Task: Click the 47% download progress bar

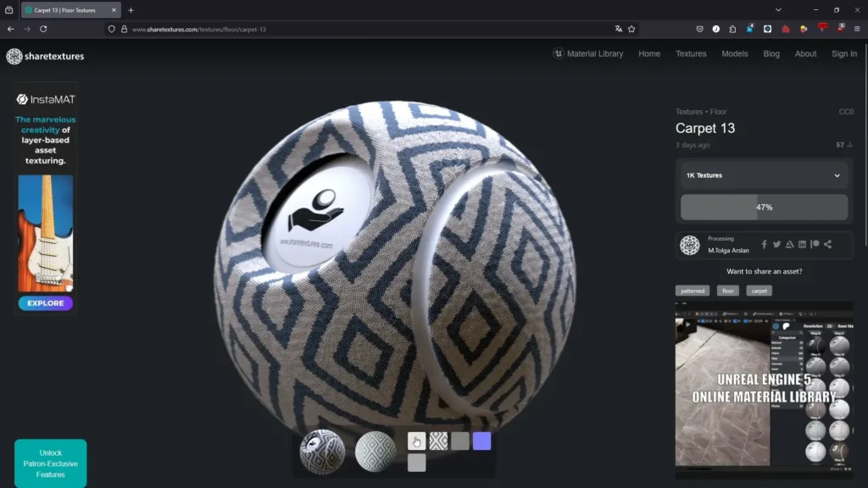Action: click(764, 207)
